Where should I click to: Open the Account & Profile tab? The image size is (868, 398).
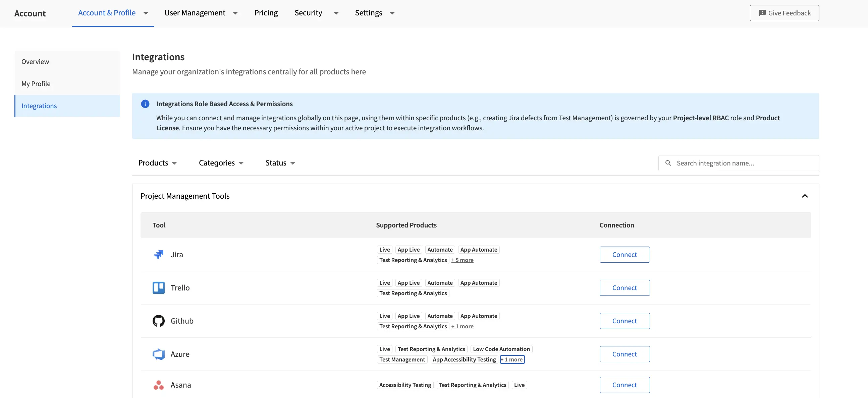(x=107, y=13)
